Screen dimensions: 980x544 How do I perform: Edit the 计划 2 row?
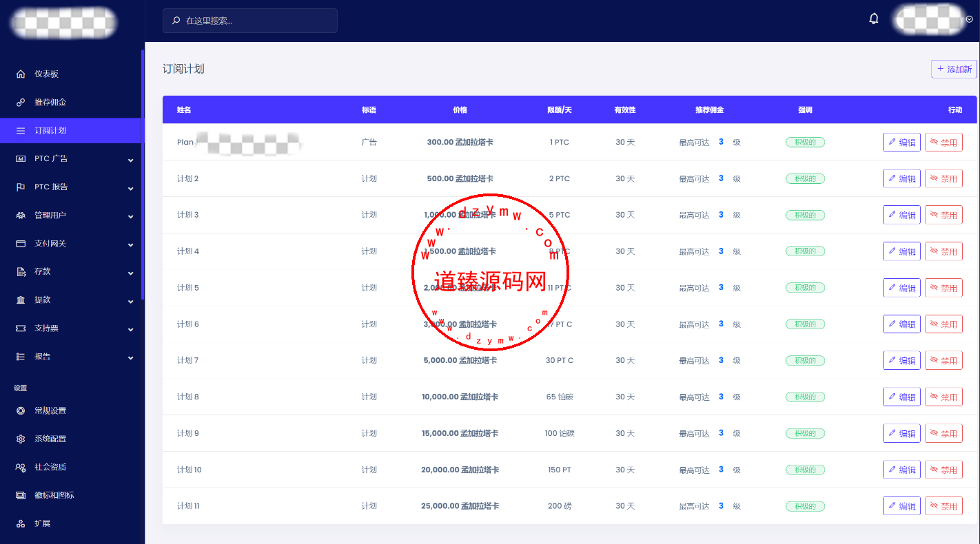tap(901, 178)
